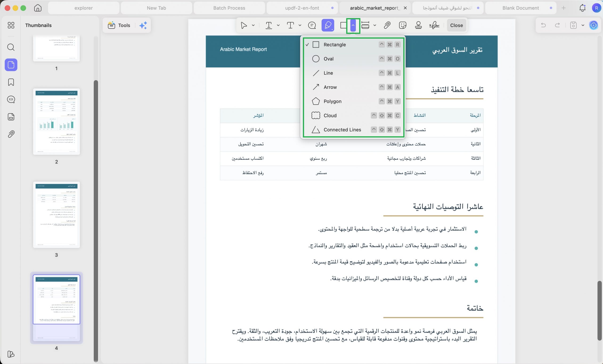
Task: Select the measure ruler tool
Action: tap(365, 25)
